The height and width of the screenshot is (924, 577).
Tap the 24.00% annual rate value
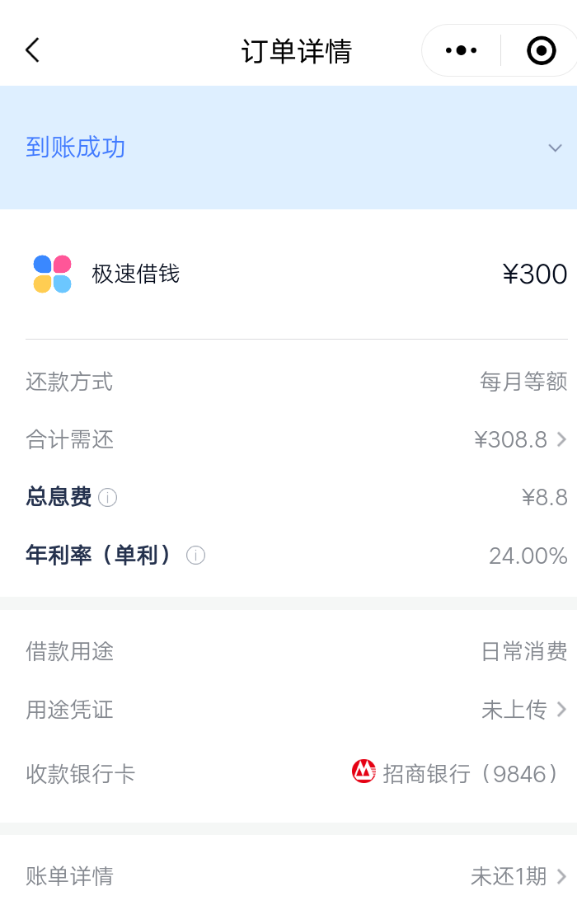click(528, 532)
